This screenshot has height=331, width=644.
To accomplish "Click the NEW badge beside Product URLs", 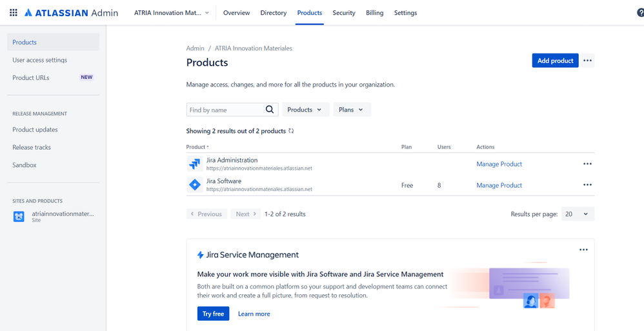I will point(86,77).
